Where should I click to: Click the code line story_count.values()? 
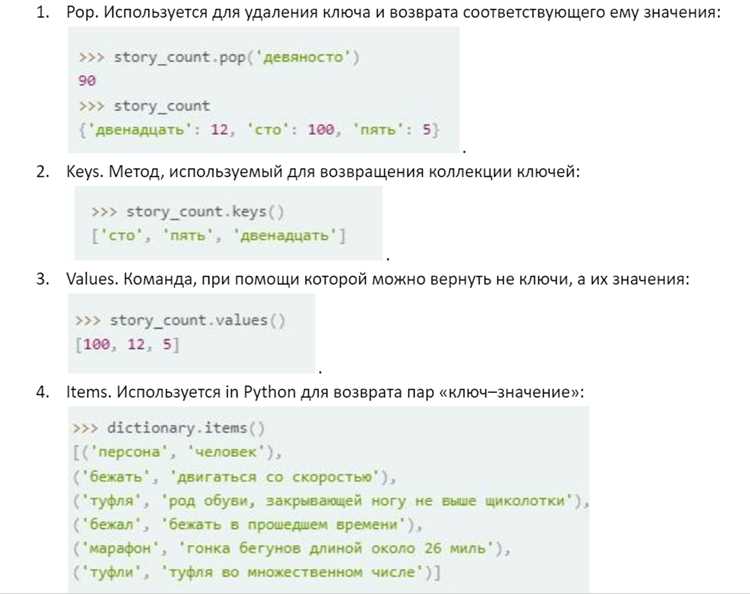coord(180,320)
